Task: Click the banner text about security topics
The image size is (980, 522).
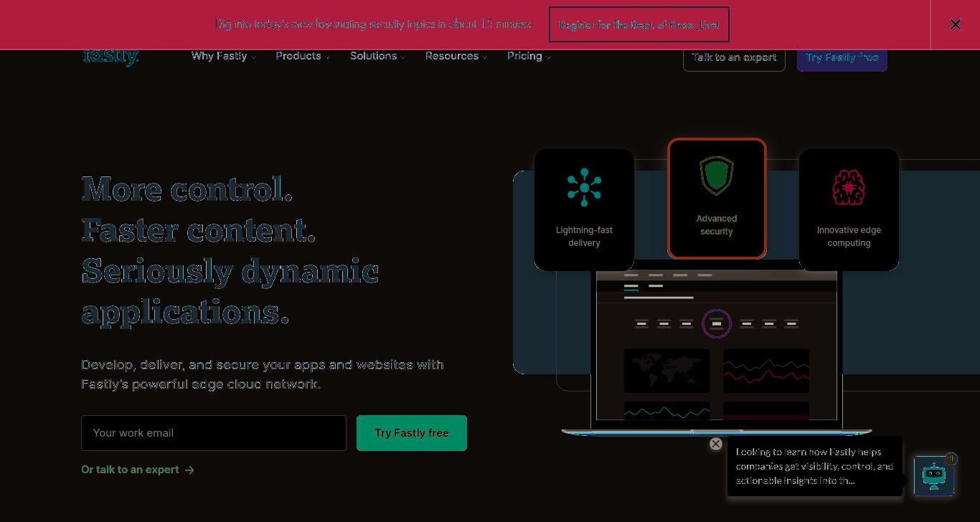Action: click(374, 24)
